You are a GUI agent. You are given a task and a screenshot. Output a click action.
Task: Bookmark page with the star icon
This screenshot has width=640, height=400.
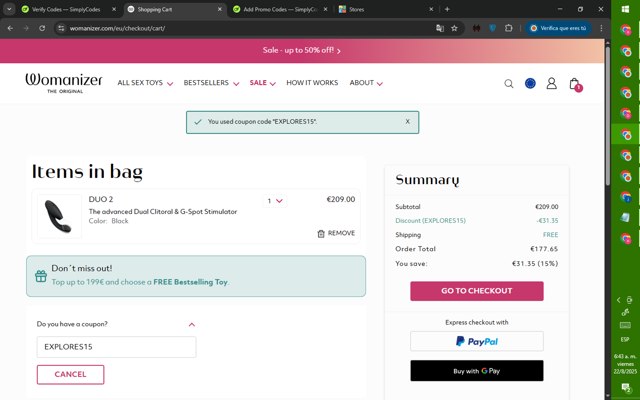point(454,28)
